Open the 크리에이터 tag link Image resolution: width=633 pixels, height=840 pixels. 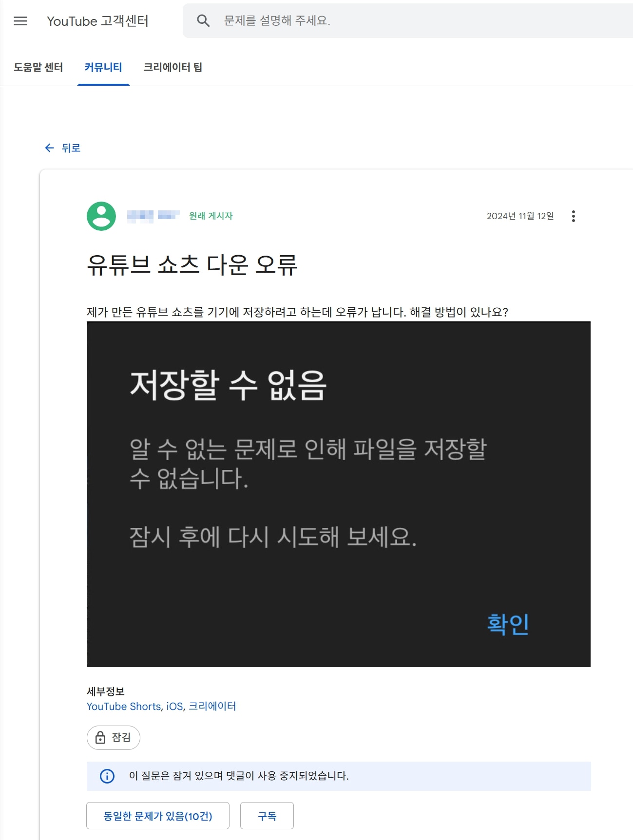[212, 706]
